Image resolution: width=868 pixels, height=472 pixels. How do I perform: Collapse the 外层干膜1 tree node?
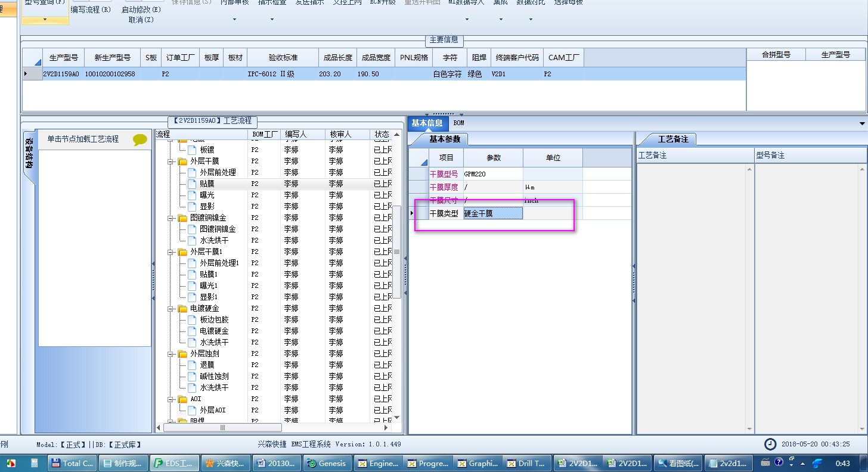point(171,252)
